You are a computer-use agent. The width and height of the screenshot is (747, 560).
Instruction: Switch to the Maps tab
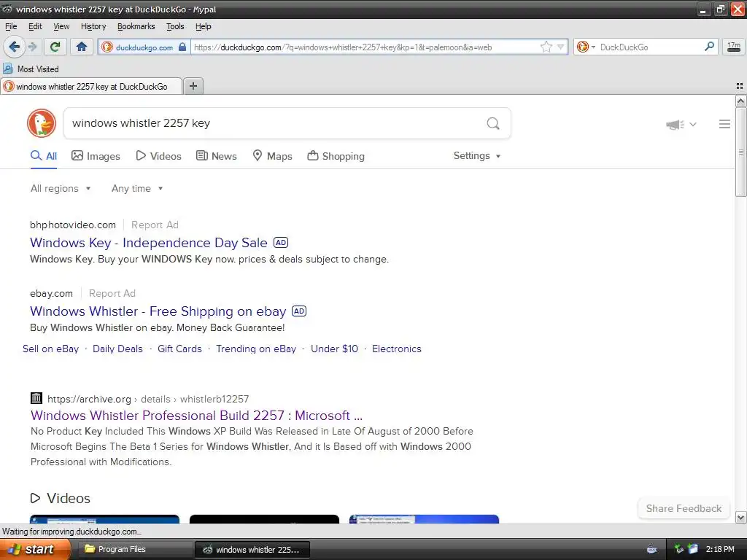click(272, 156)
